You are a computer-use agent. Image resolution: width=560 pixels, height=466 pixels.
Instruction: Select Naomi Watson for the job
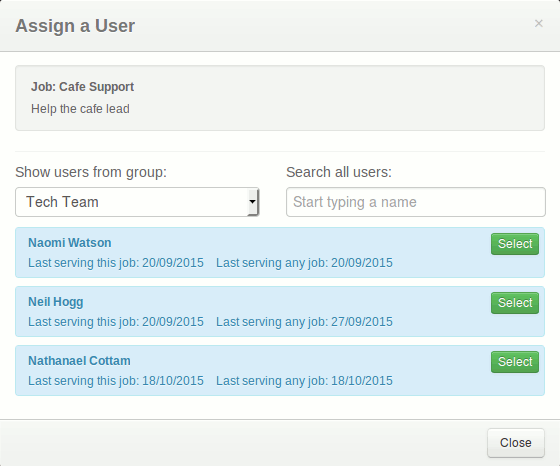(x=515, y=244)
